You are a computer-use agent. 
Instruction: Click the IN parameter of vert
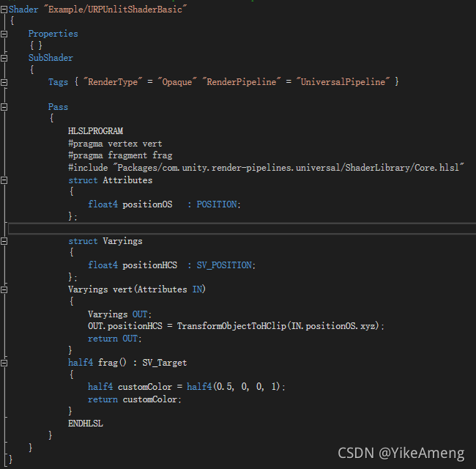[197, 289]
